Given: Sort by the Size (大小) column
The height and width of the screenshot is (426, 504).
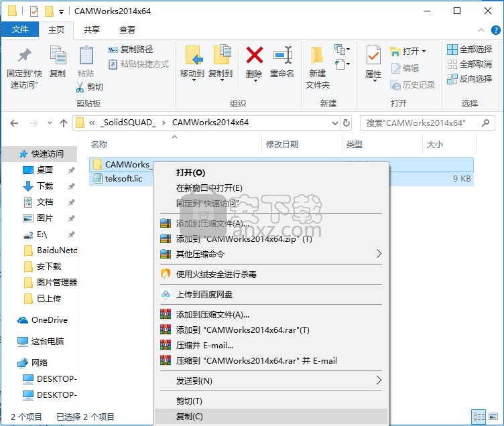Looking at the screenshot, I should point(434,144).
